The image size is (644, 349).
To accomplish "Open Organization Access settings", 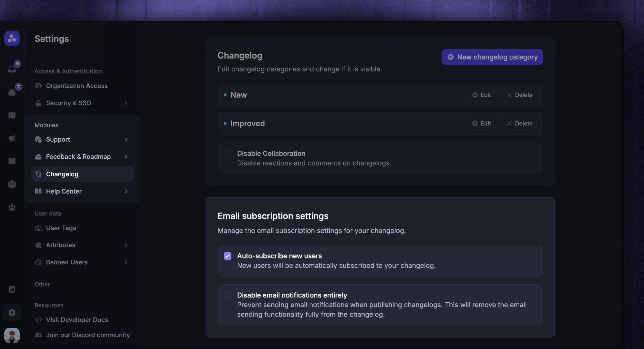I will 77,86.
